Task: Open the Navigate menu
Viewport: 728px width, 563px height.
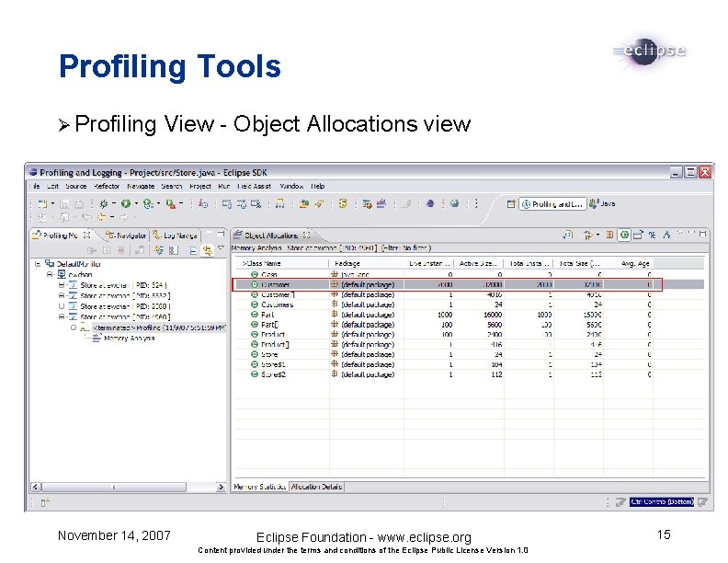Action: pyautogui.click(x=141, y=186)
